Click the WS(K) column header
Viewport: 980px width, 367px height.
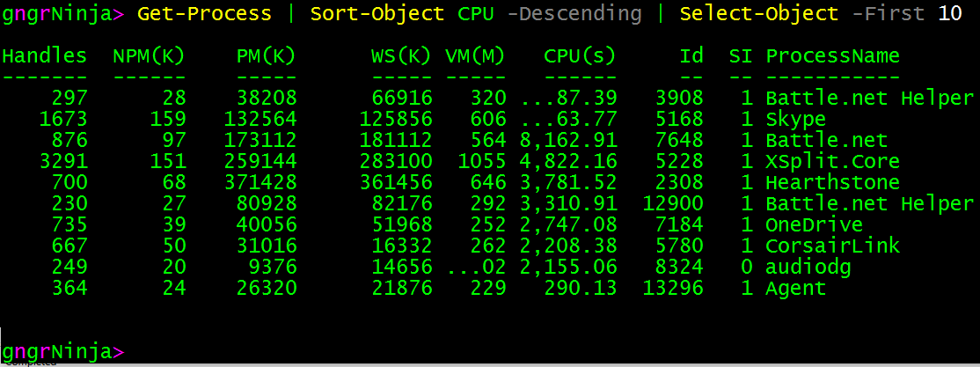400,56
